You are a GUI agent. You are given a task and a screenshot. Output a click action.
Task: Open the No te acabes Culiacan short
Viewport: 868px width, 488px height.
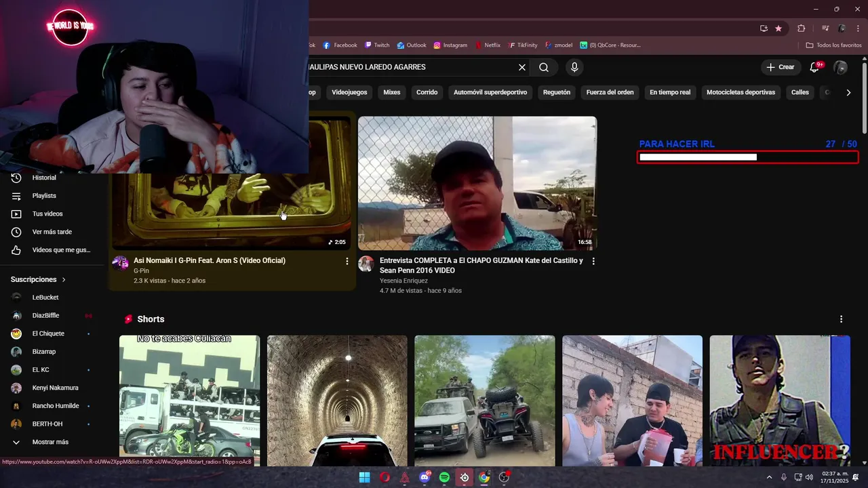[189, 400]
